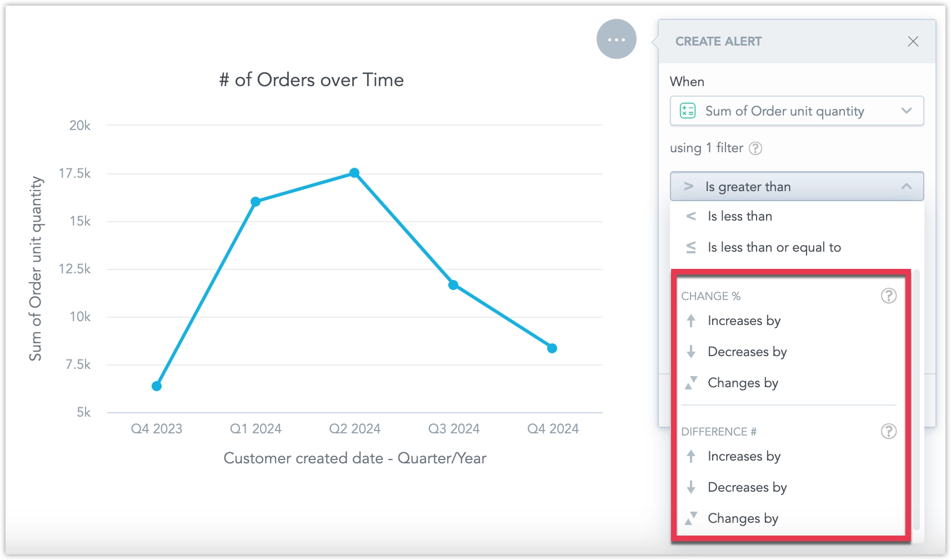Click the down arrow icon under Difference #
Image resolution: width=951 pixels, height=560 pixels.
tap(690, 487)
